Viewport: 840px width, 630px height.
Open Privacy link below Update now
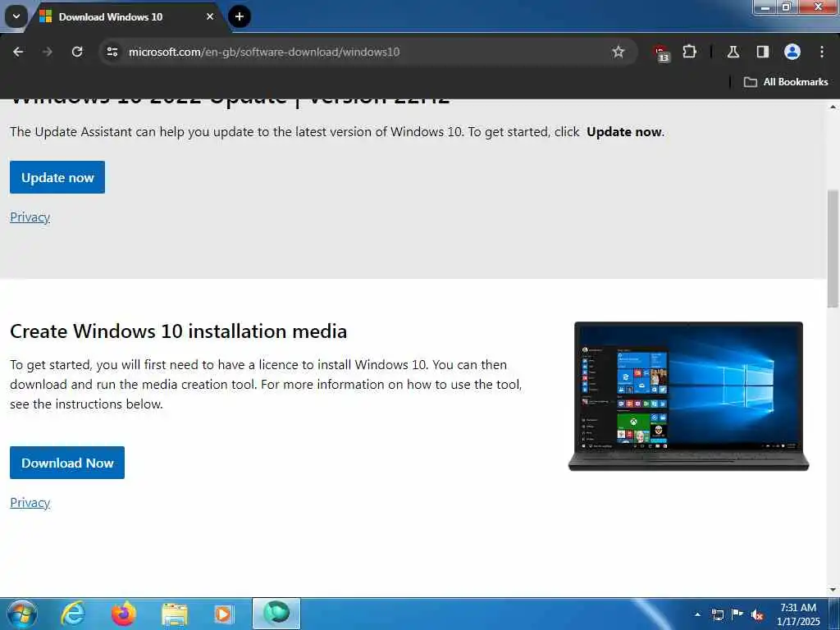coord(30,217)
